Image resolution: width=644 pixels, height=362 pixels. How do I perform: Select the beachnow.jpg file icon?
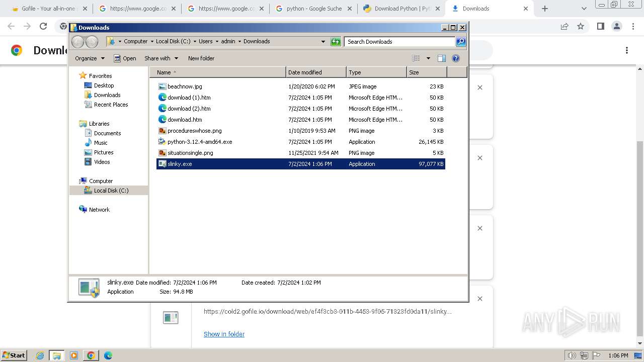pos(162,86)
